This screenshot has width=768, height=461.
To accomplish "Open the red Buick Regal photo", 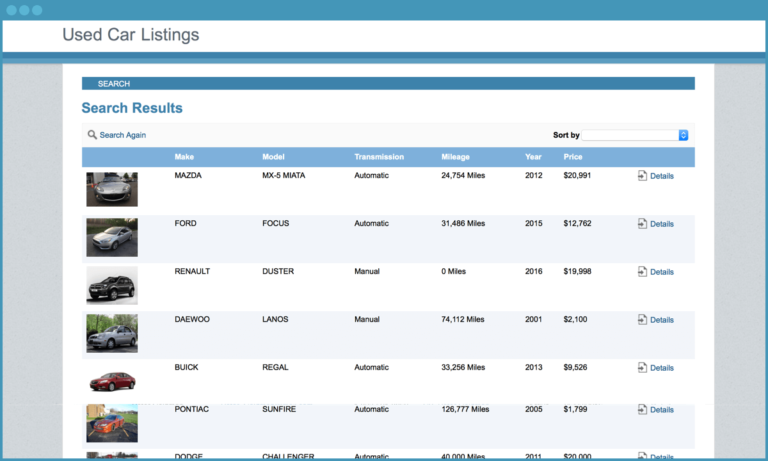I will (x=112, y=381).
